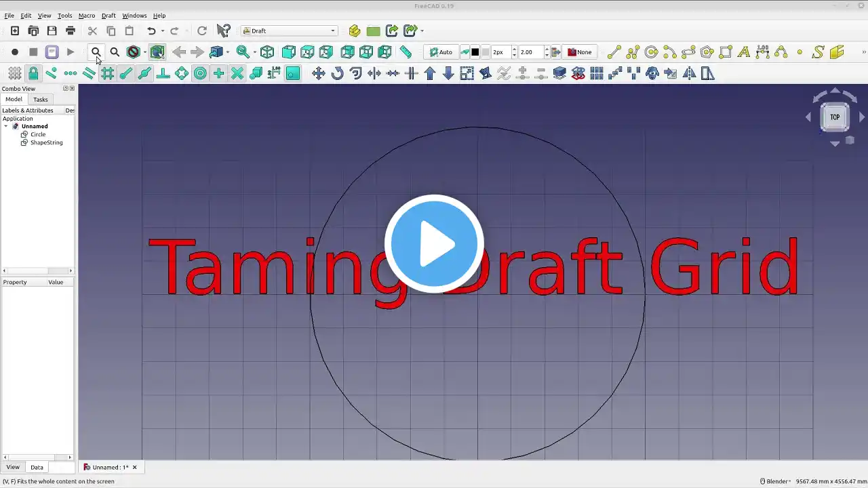
Task: Select the Draft Rectangle tool
Action: pyautogui.click(x=726, y=52)
